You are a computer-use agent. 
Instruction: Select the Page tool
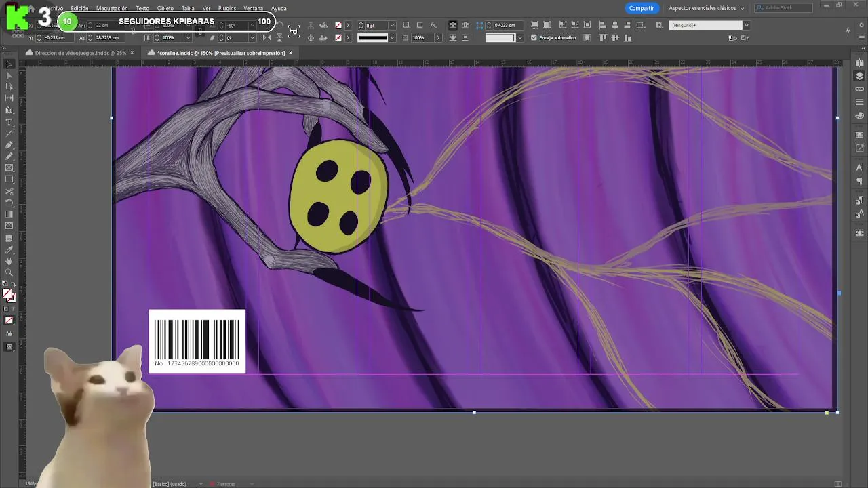tap(9, 87)
